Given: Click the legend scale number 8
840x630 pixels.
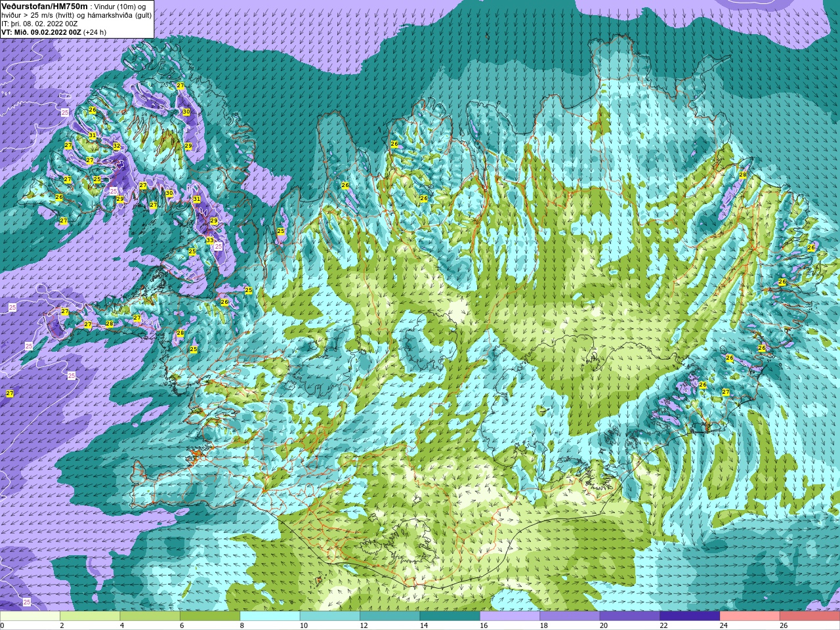Looking at the screenshot, I should tap(242, 625).
